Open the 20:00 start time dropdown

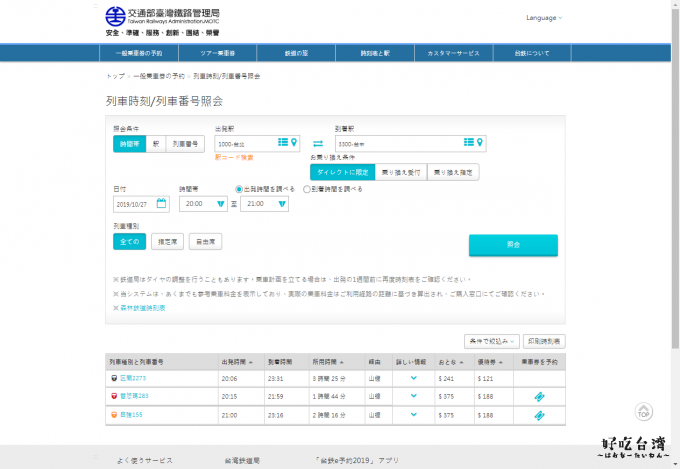click(x=203, y=204)
